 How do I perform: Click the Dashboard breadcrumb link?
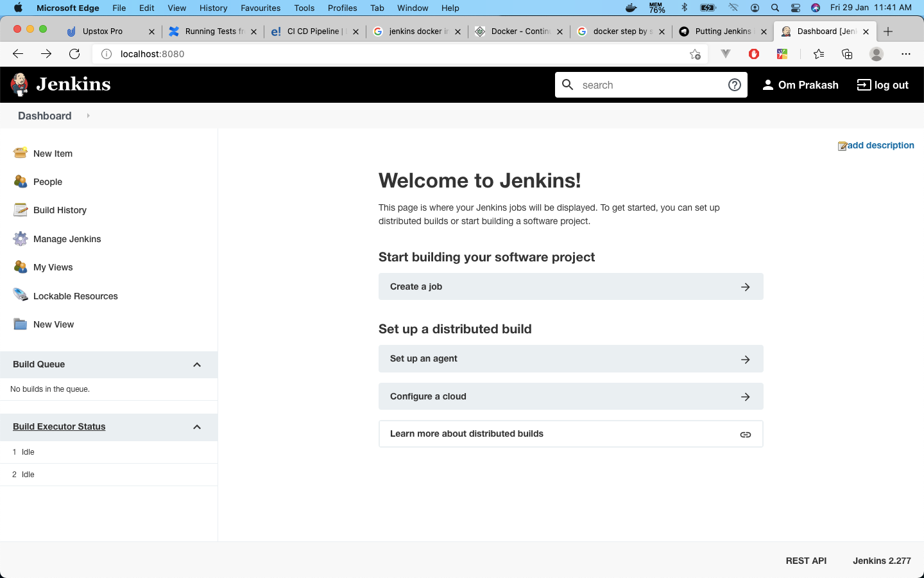point(45,116)
